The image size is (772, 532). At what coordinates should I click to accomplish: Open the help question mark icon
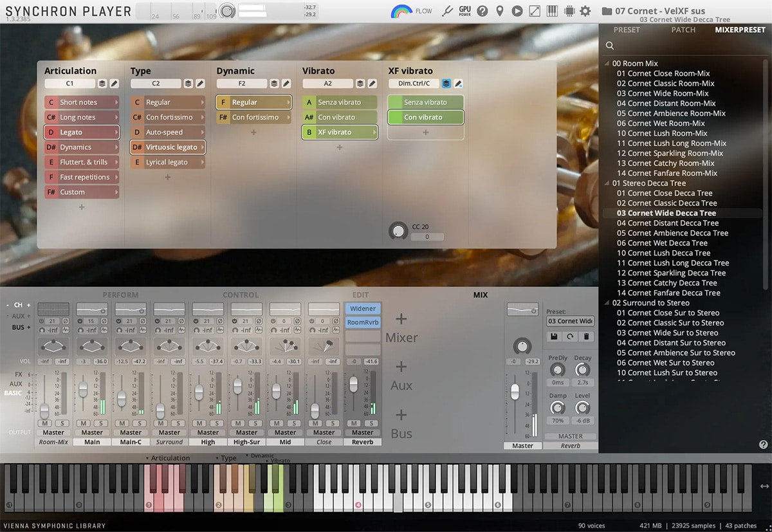482,11
